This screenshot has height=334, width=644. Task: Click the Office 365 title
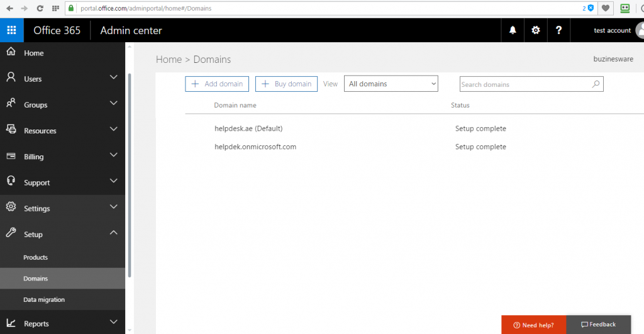coord(57,30)
